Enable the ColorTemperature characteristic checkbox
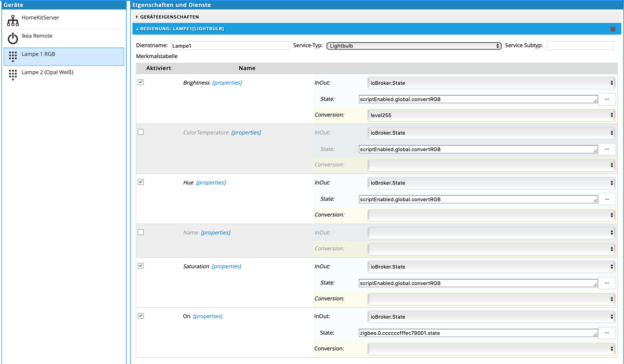 pyautogui.click(x=141, y=132)
